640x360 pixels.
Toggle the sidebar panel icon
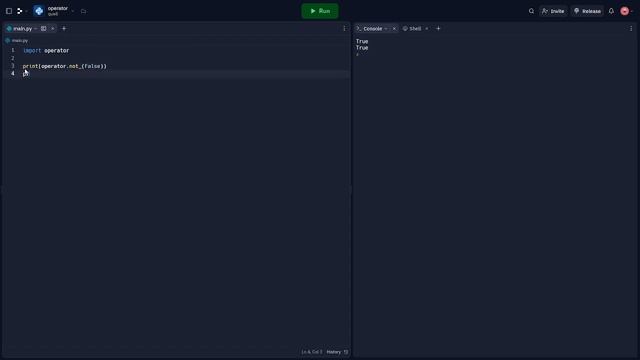(9, 11)
